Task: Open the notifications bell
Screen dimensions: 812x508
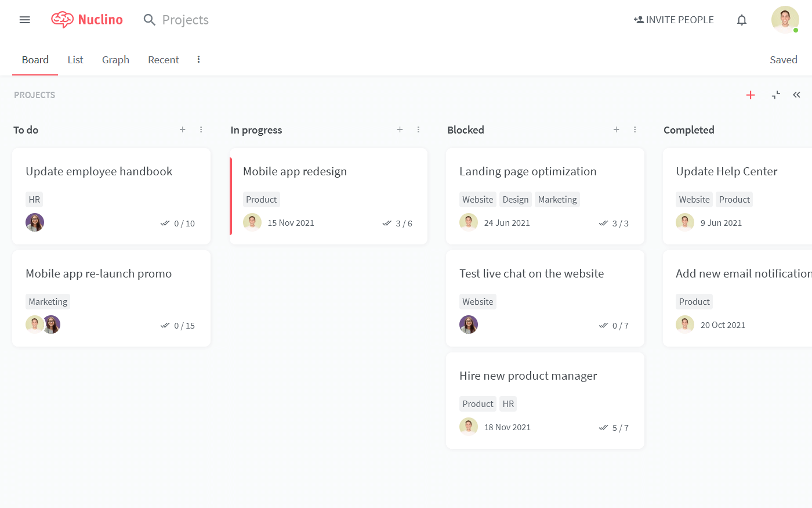Action: coord(742,20)
